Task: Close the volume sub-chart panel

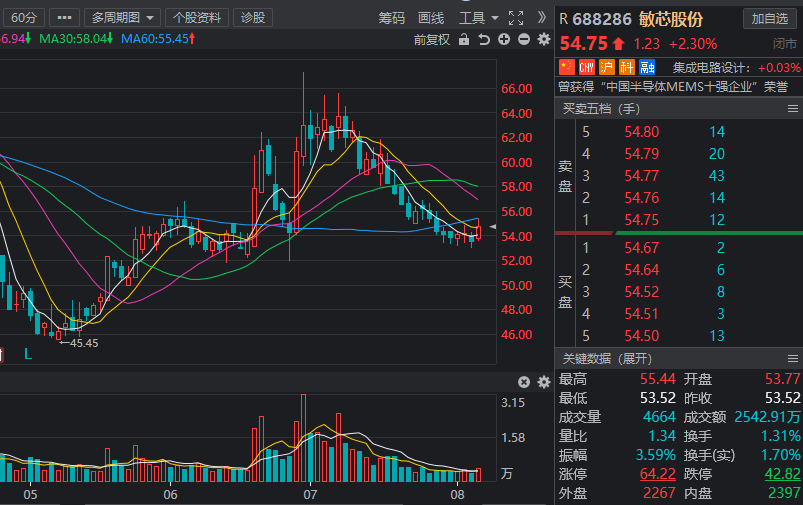Action: tap(524, 382)
